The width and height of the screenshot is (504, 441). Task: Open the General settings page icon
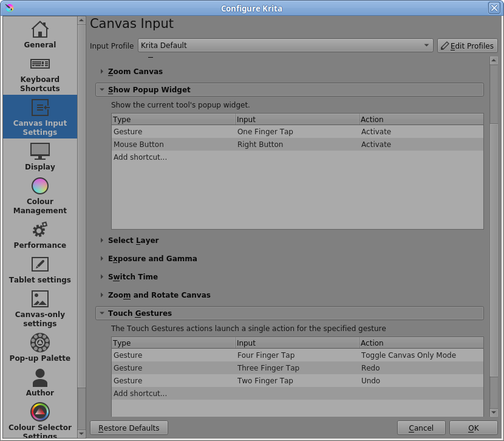40,29
